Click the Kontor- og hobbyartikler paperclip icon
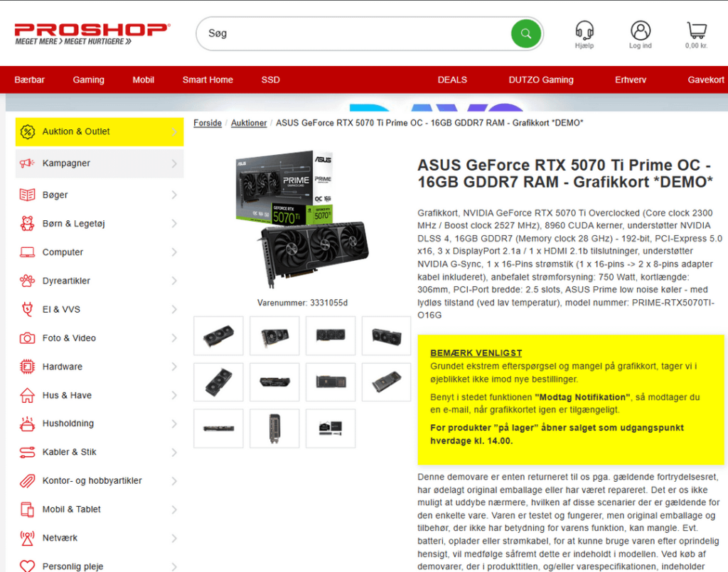 (28, 481)
